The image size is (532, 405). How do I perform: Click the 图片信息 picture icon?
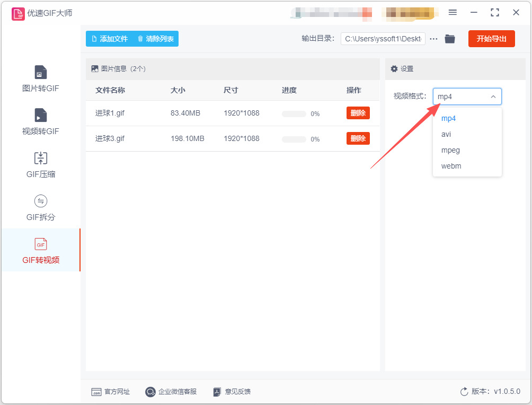pos(95,69)
